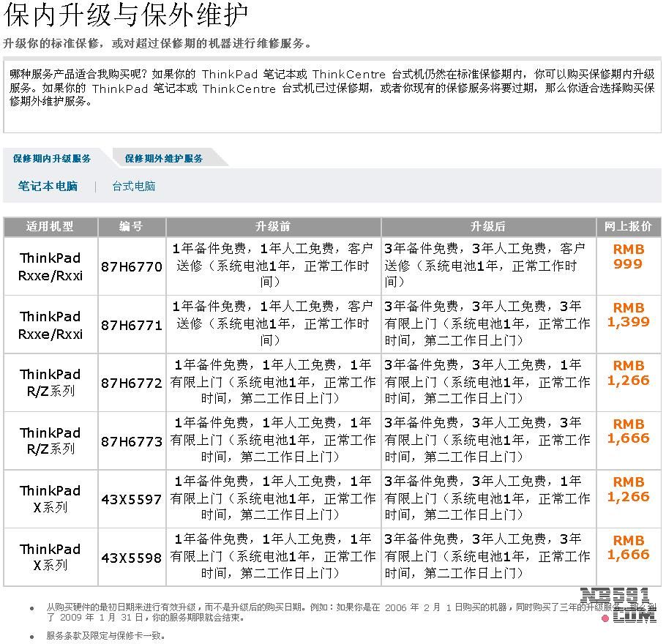Click the 升级前 column header
This screenshot has height=644, width=666.
coord(273,227)
